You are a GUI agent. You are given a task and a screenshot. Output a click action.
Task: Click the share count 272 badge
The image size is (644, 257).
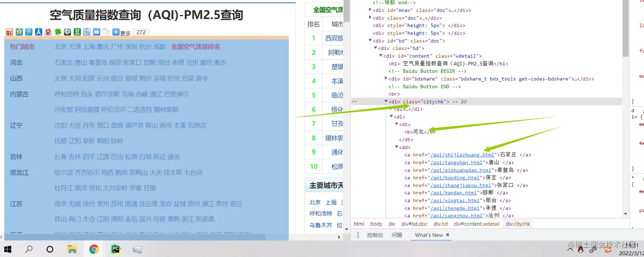141,32
